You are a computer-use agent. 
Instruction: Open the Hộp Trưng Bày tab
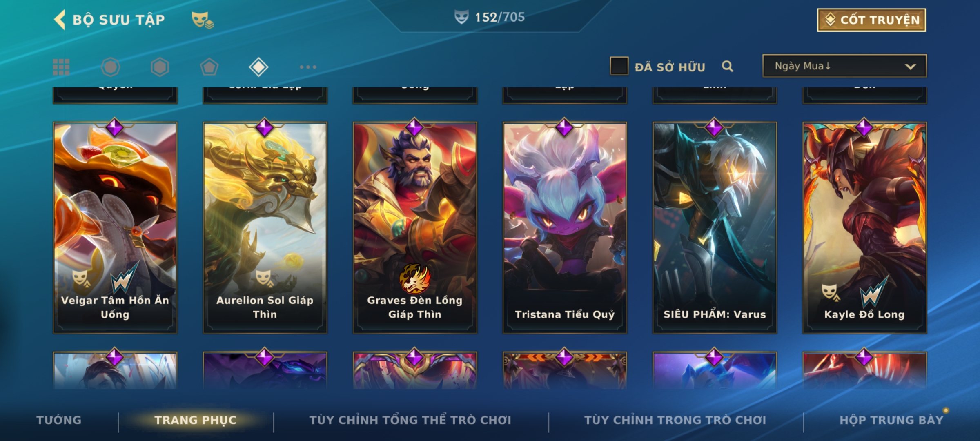pyautogui.click(x=891, y=420)
